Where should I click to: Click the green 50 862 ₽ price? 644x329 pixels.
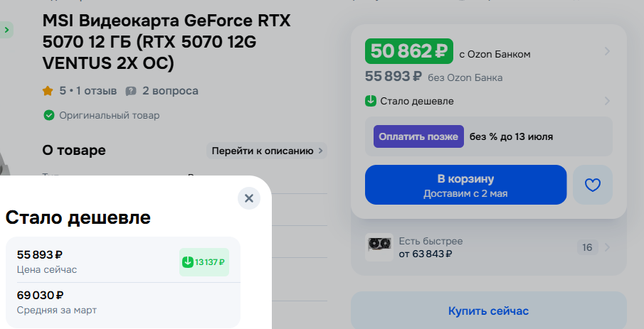coord(409,51)
